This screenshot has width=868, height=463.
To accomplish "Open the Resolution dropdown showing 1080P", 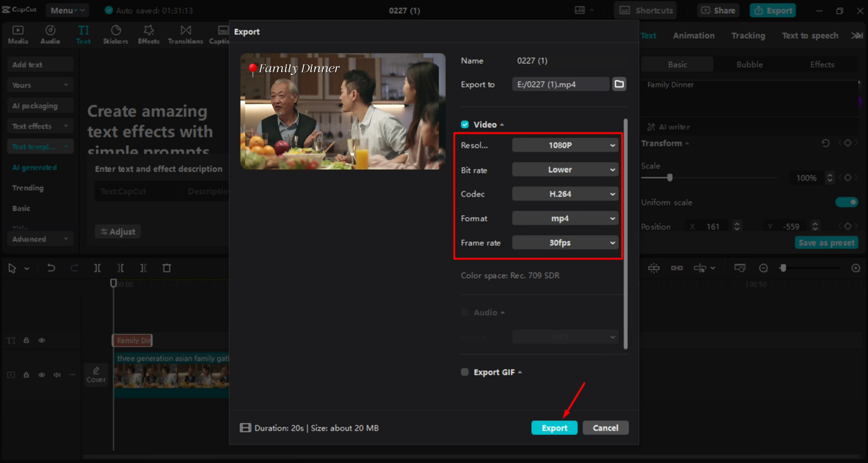I will coord(565,145).
